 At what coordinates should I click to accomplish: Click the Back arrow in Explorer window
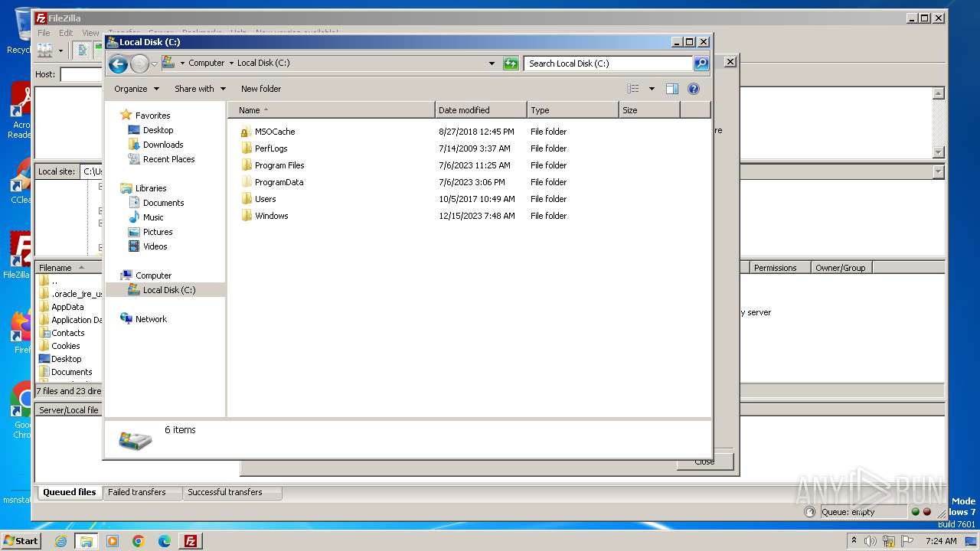coord(118,64)
